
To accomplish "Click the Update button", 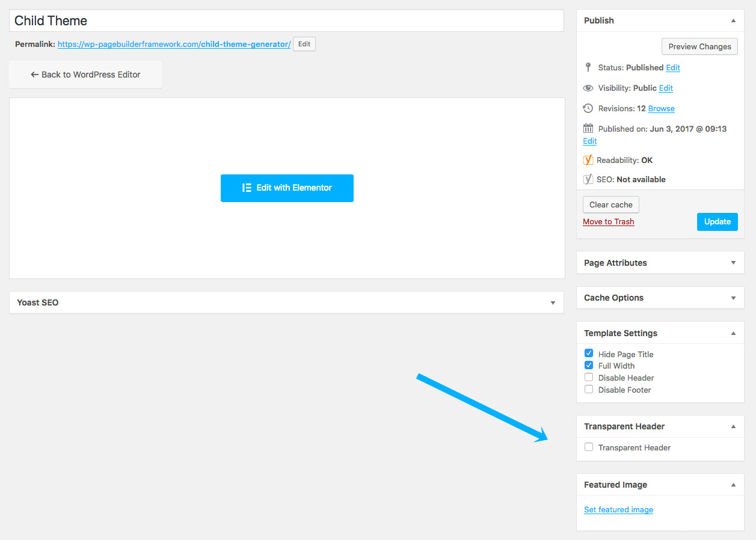I will coord(717,221).
